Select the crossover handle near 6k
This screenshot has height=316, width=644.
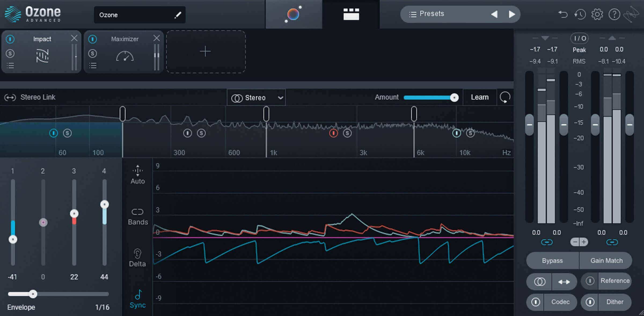414,114
